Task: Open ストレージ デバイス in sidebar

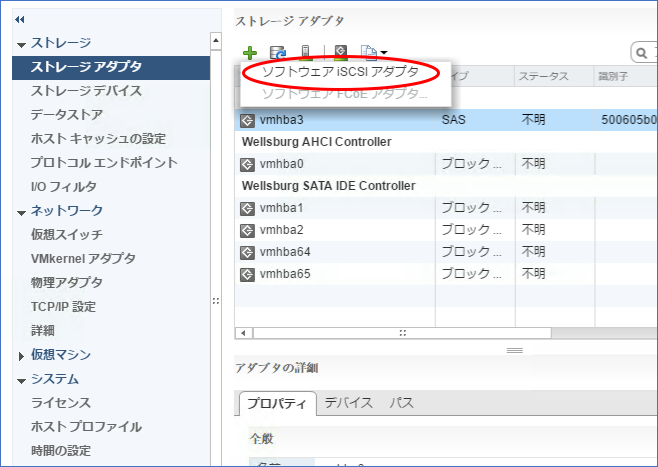Action: [86, 91]
